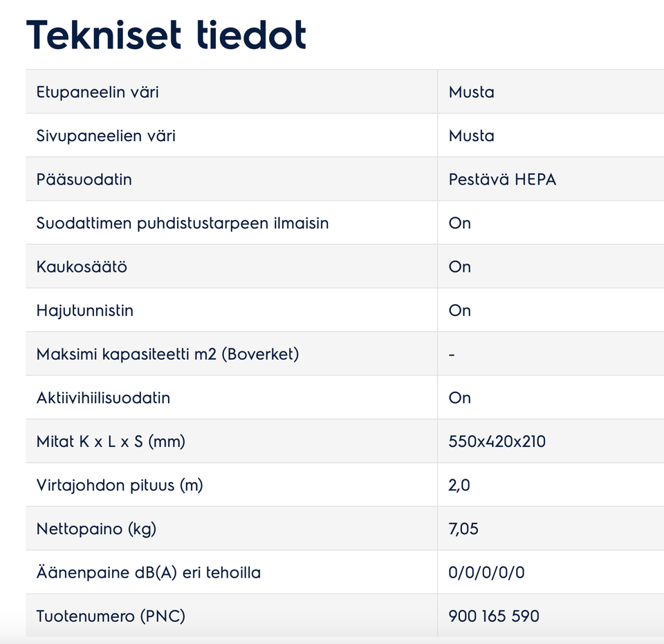Screen dimensions: 664x644
Task: Click the 'Sivupaneelien väri' label
Action: click(x=106, y=136)
